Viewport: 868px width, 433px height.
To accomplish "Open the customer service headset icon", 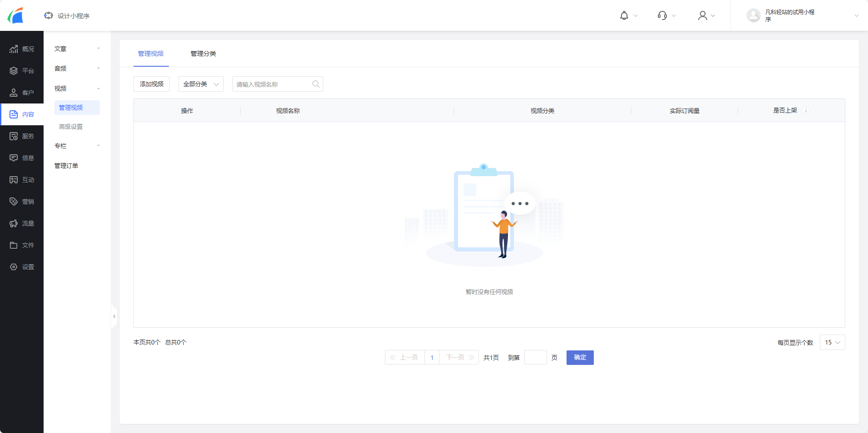I will pyautogui.click(x=662, y=16).
